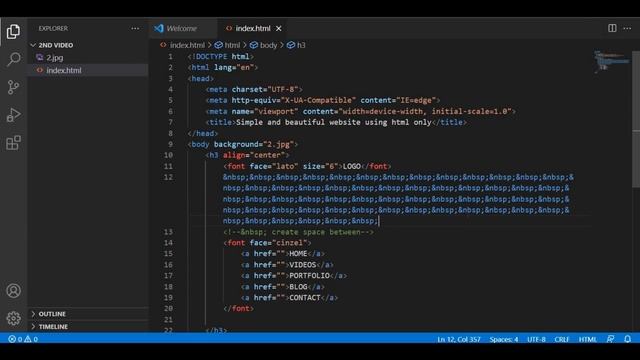The image size is (640, 360).
Task: Change indentation via Spaces: 4
Action: [504, 339]
